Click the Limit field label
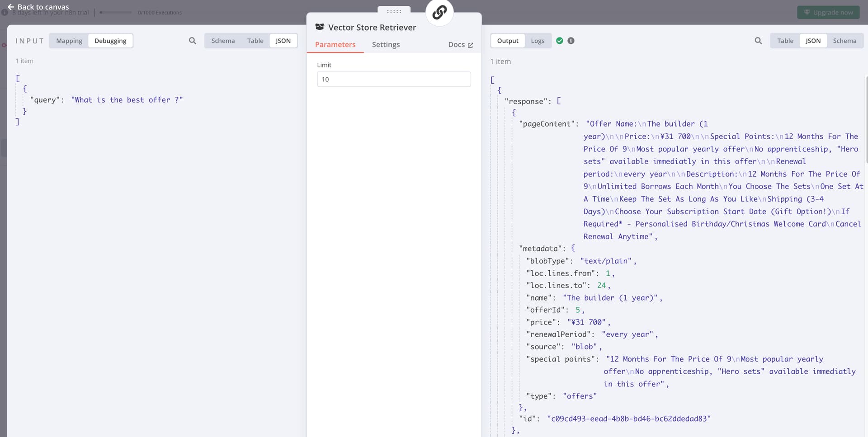 [324, 65]
